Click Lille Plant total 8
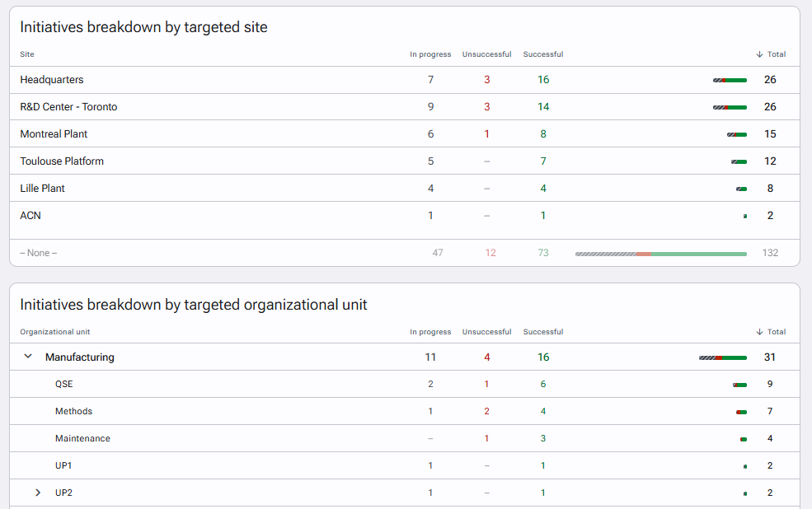Image resolution: width=812 pixels, height=509 pixels. point(770,189)
